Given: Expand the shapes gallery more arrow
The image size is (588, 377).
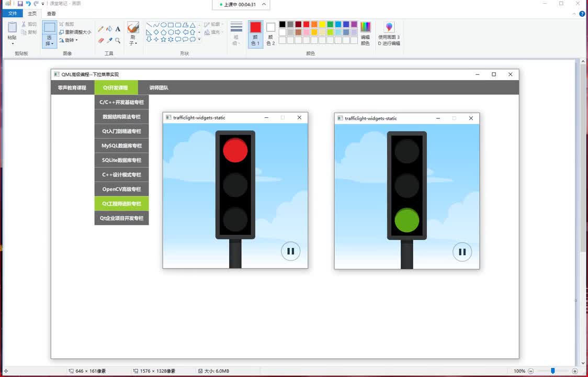Looking at the screenshot, I should click(199, 39).
